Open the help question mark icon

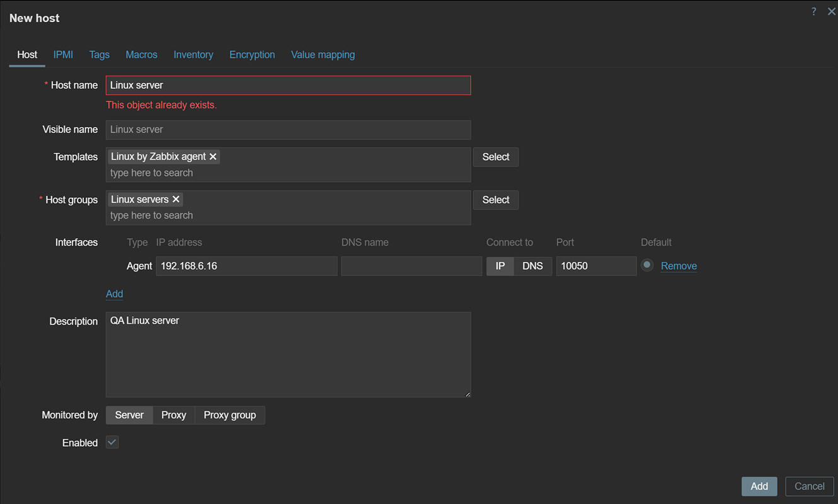[814, 11]
